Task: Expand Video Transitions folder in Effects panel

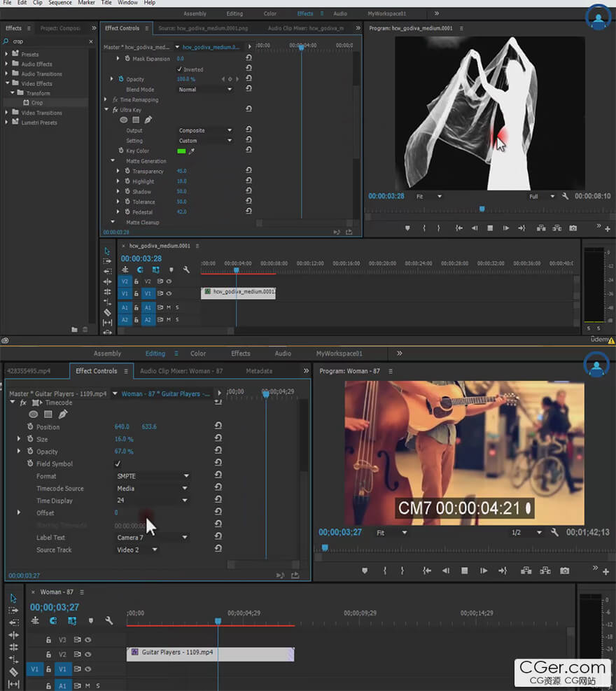Action: [6, 113]
